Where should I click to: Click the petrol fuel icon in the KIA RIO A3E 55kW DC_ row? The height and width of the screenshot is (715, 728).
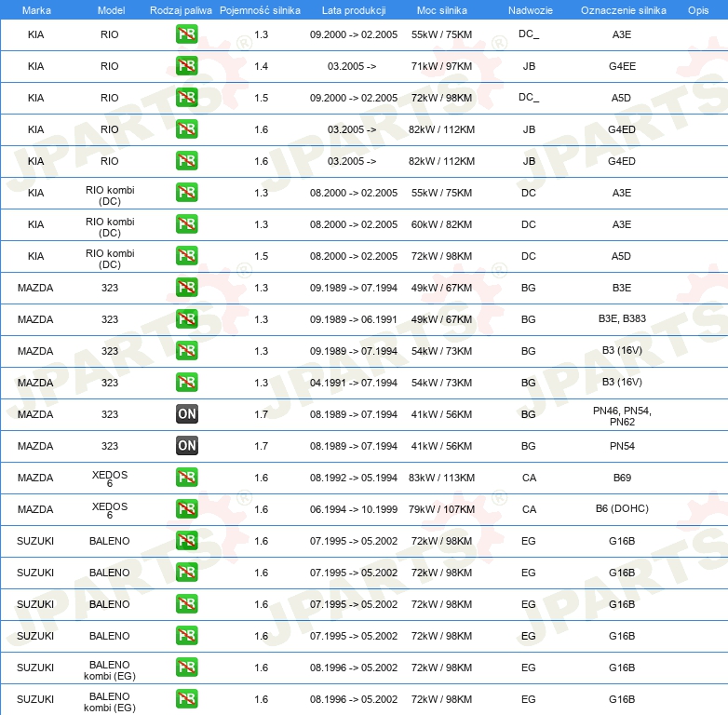click(x=186, y=34)
